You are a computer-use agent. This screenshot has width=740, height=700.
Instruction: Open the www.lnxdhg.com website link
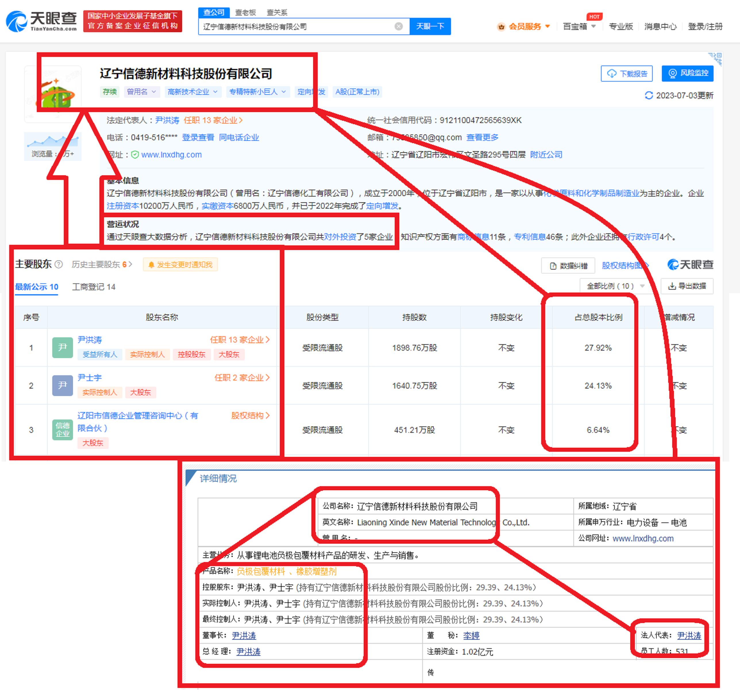click(171, 155)
